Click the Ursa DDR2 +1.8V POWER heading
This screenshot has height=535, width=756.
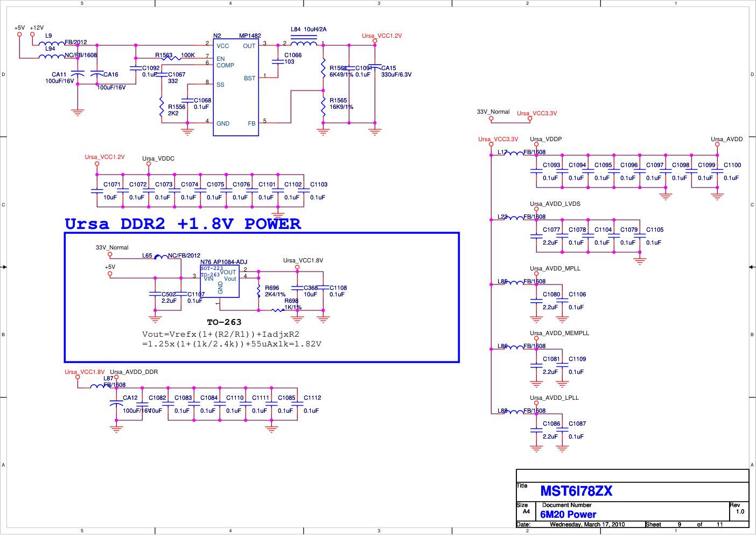point(183,224)
